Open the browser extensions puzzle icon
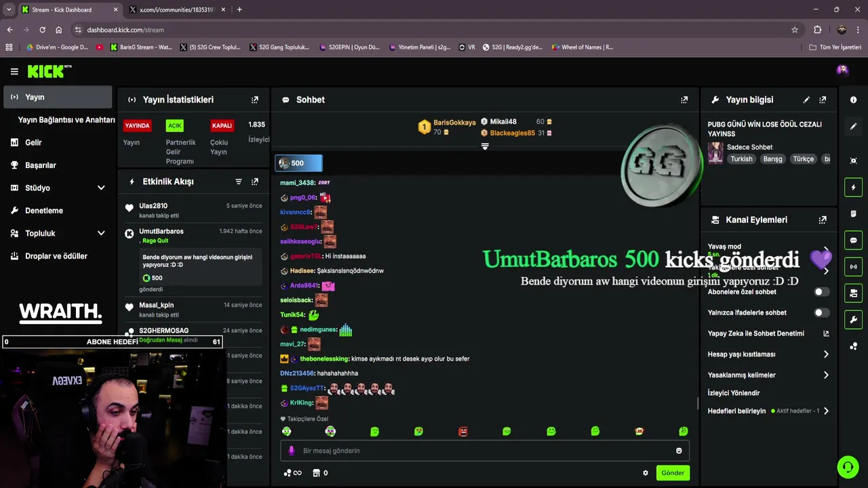868x488 pixels. coord(818,30)
